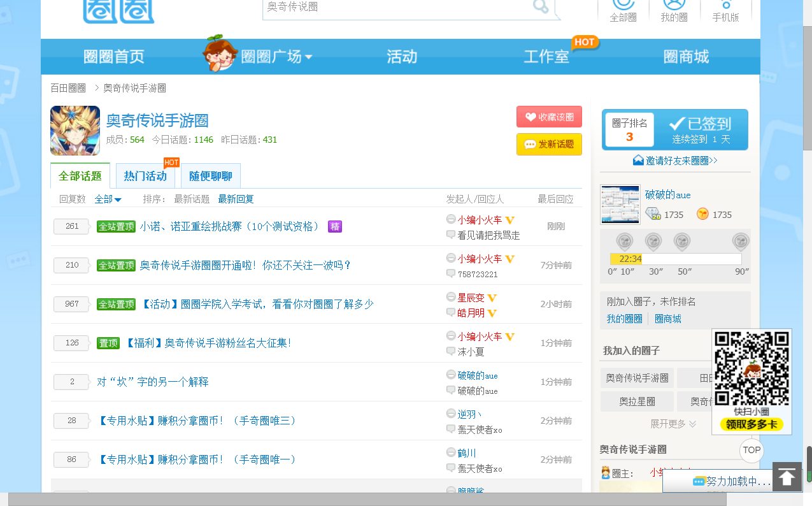Open 全部圈 icon in header

[x=623, y=6]
